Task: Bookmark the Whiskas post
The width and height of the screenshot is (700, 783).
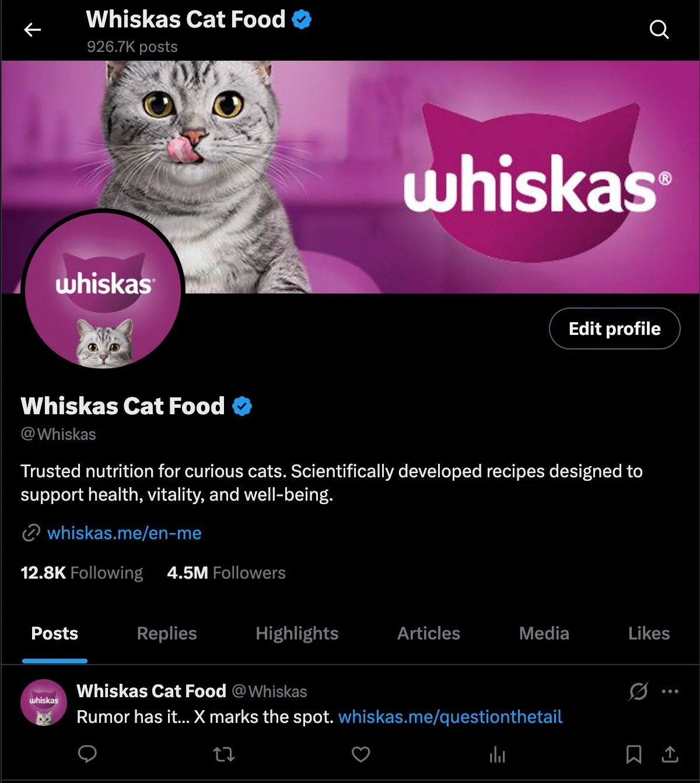Action: click(633, 754)
